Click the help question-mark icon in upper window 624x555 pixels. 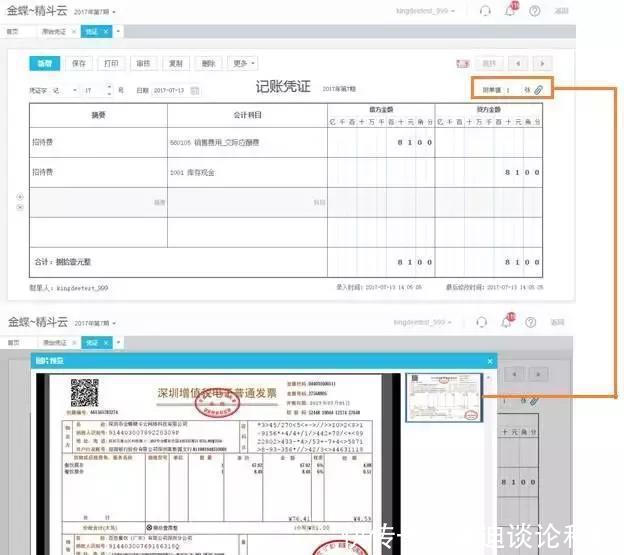[534, 11]
